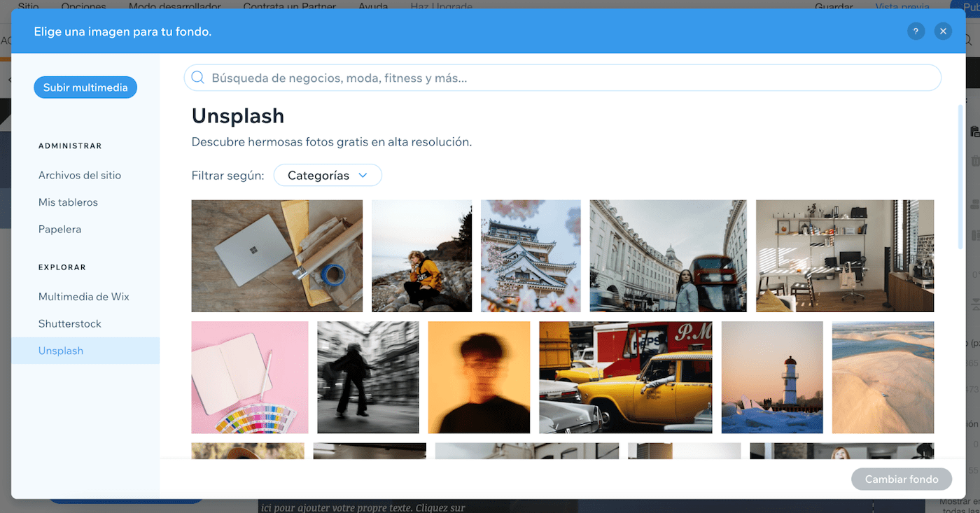Viewport: 980px width, 513px height.
Task: Click Guardar in the editor top bar
Action: 834,6
